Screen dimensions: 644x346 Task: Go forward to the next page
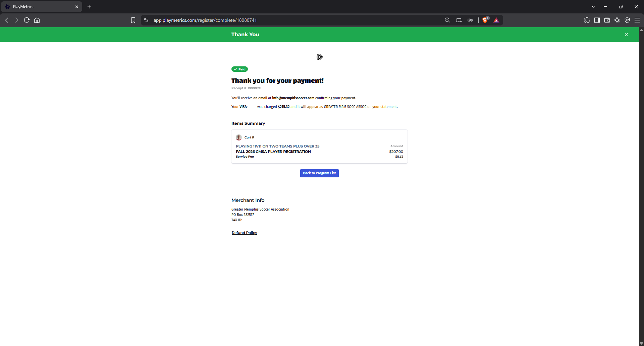point(17,20)
